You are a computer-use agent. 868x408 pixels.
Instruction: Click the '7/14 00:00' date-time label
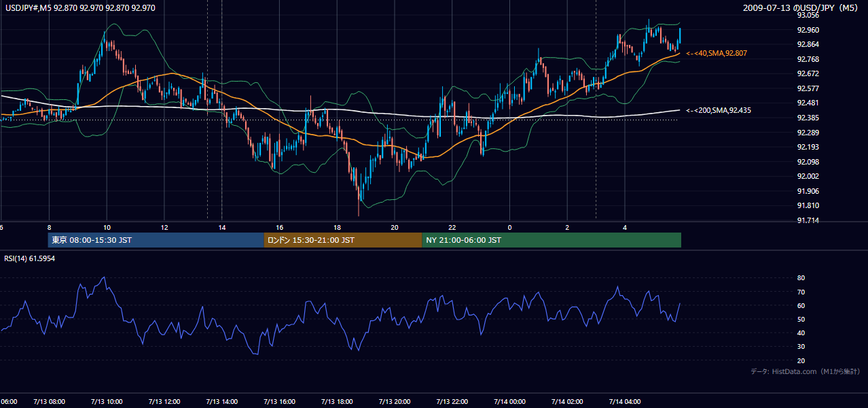coord(509,401)
